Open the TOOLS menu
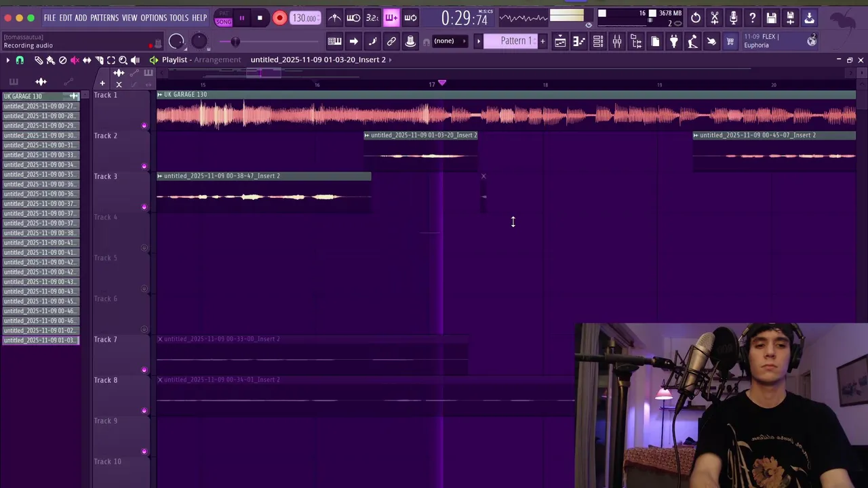 pyautogui.click(x=179, y=18)
